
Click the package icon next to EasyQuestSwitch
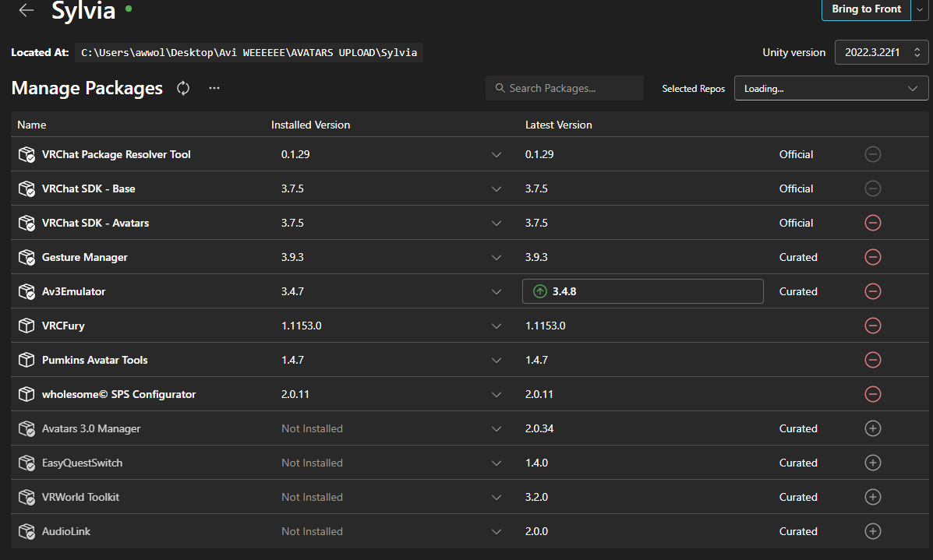(x=27, y=463)
